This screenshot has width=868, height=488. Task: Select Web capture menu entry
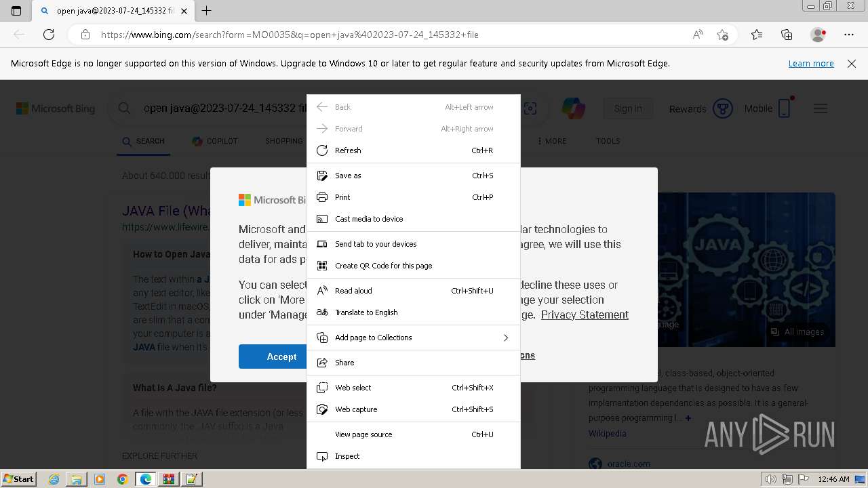[414, 409]
